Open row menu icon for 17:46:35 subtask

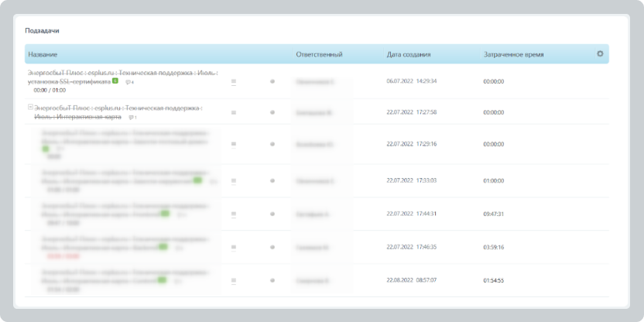coord(234,247)
